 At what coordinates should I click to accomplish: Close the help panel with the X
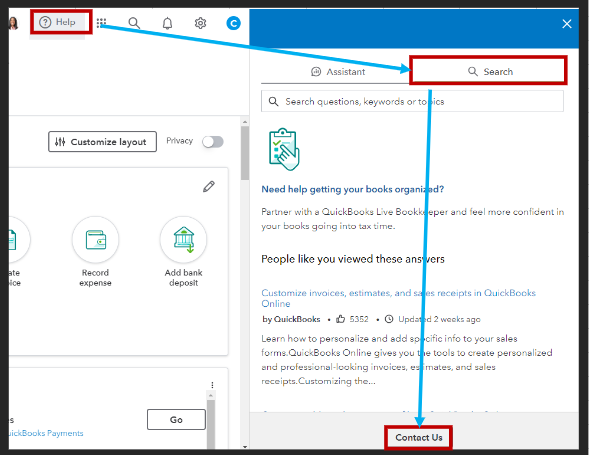(x=567, y=24)
